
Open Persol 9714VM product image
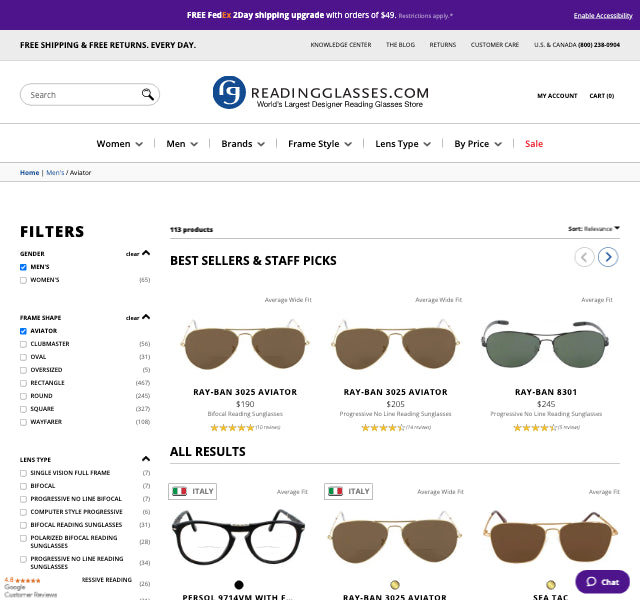[238, 537]
